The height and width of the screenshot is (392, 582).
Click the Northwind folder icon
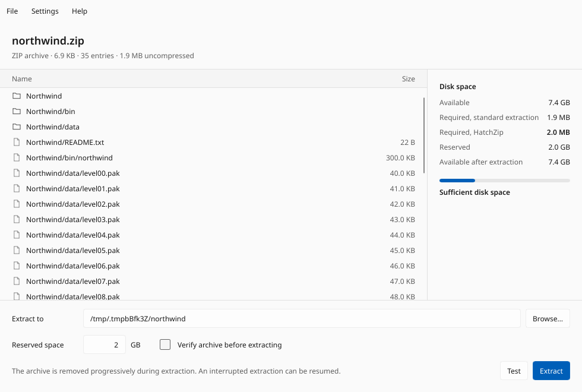pyautogui.click(x=17, y=96)
